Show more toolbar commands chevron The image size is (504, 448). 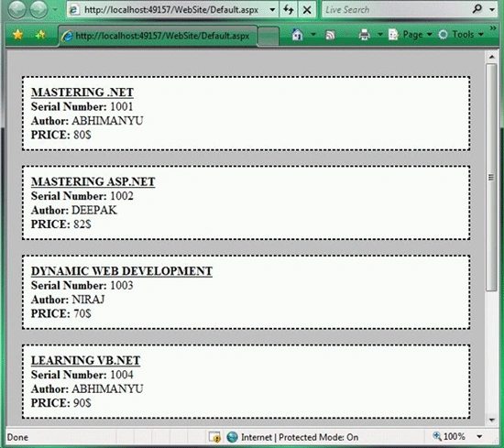[x=493, y=28]
